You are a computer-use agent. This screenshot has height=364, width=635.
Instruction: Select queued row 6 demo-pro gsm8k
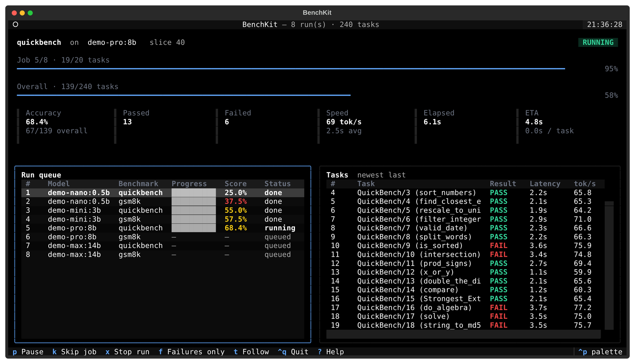pos(163,237)
